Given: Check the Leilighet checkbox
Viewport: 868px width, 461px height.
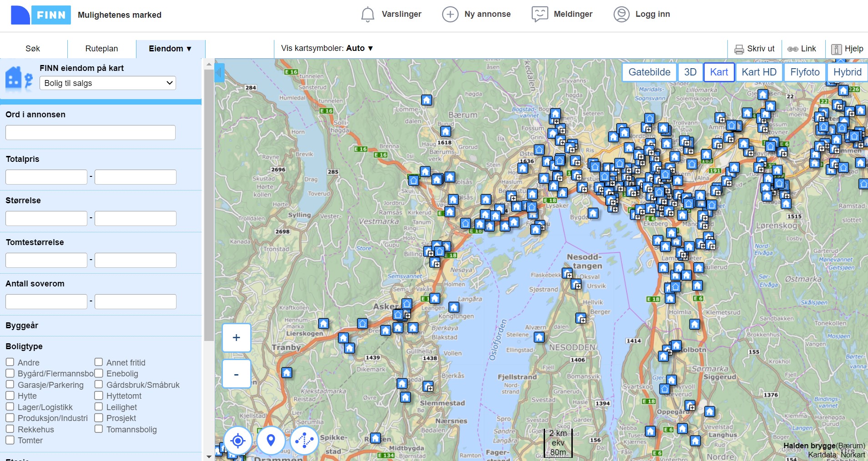Looking at the screenshot, I should (x=99, y=407).
